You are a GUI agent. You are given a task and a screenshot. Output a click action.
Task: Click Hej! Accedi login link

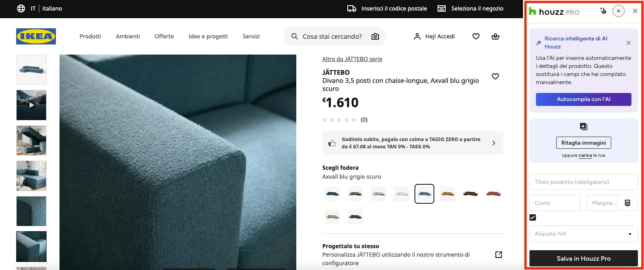440,36
